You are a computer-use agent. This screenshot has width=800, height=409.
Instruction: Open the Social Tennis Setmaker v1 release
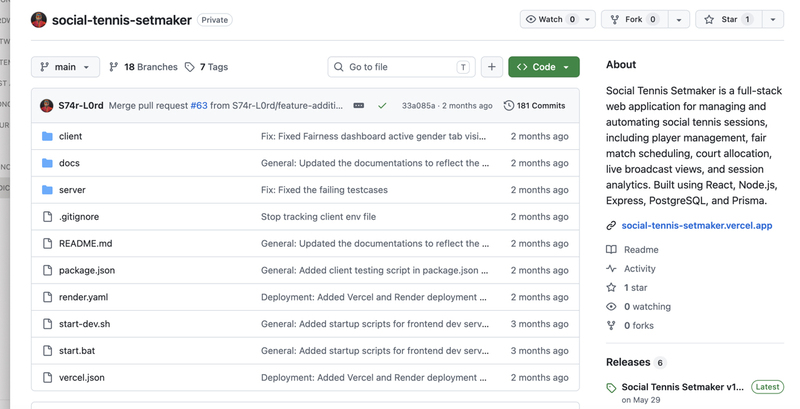(x=683, y=387)
